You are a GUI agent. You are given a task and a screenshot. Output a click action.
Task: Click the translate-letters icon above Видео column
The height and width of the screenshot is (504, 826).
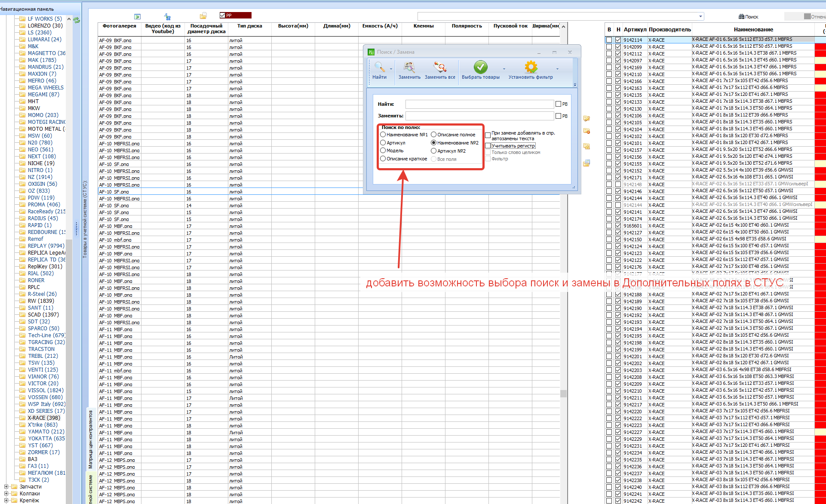click(x=167, y=16)
